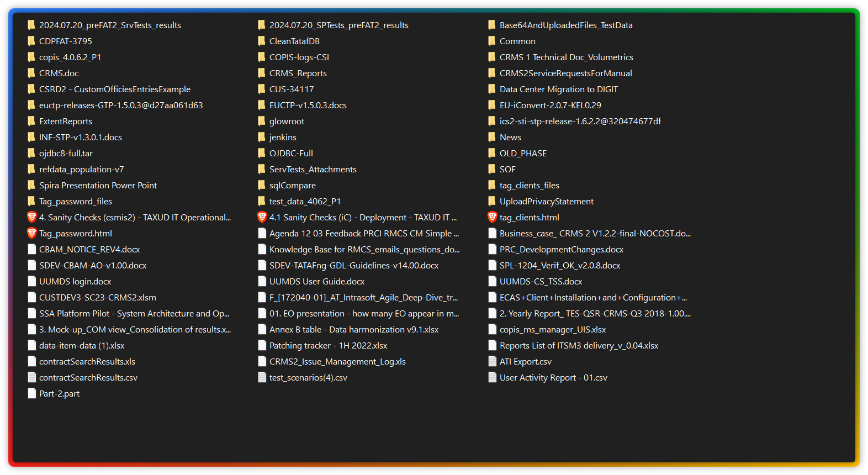The height and width of the screenshot is (475, 868).
Task: Select 2024.07.20_SPTests_preFAT2_results name
Action: click(x=339, y=25)
